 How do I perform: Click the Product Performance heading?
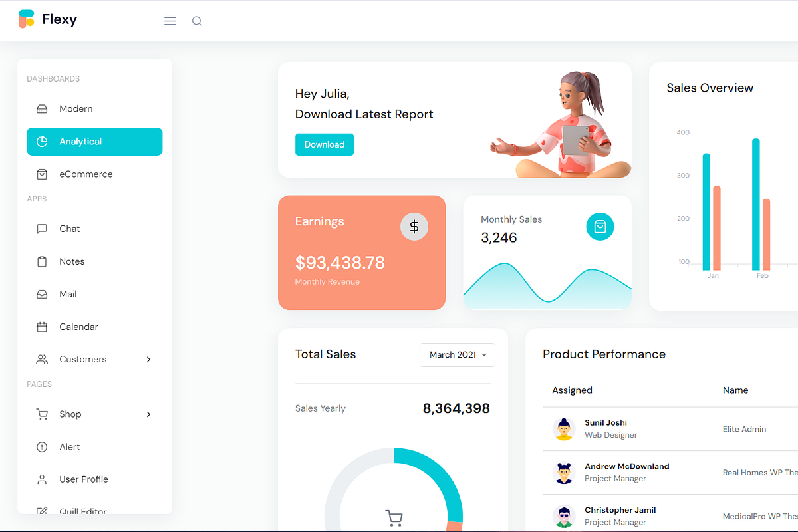click(x=604, y=354)
